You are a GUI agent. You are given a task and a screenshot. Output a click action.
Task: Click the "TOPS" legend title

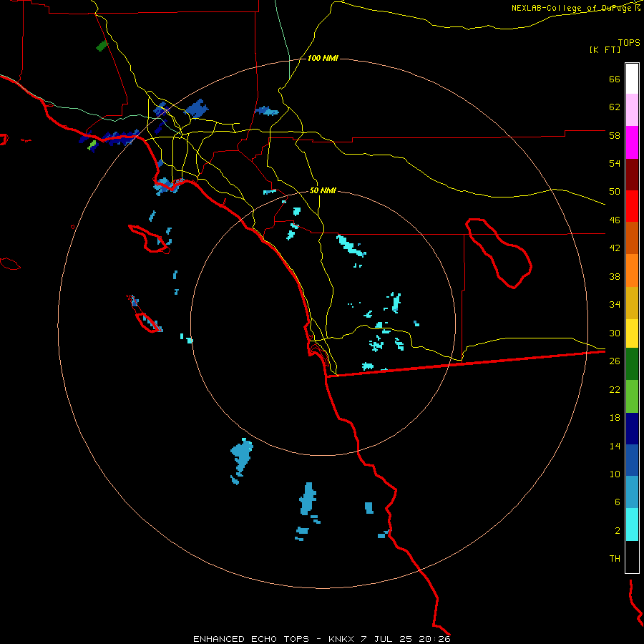click(629, 42)
